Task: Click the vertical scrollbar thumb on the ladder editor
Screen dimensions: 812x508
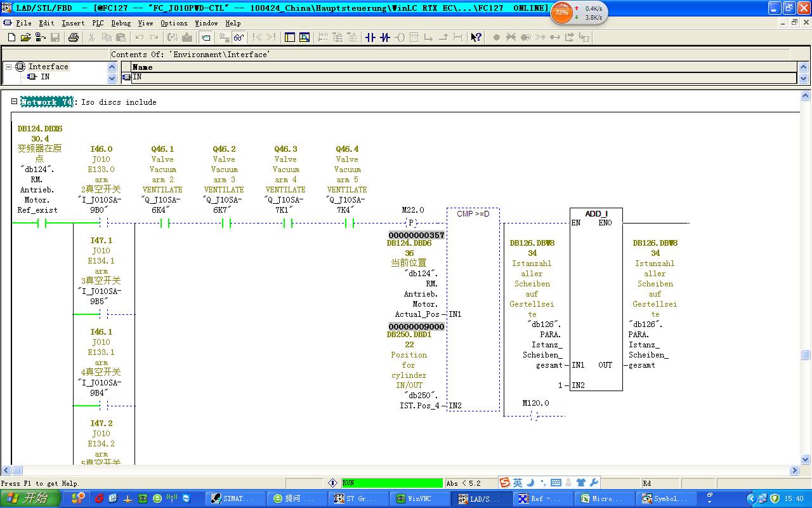Action: pyautogui.click(x=805, y=355)
